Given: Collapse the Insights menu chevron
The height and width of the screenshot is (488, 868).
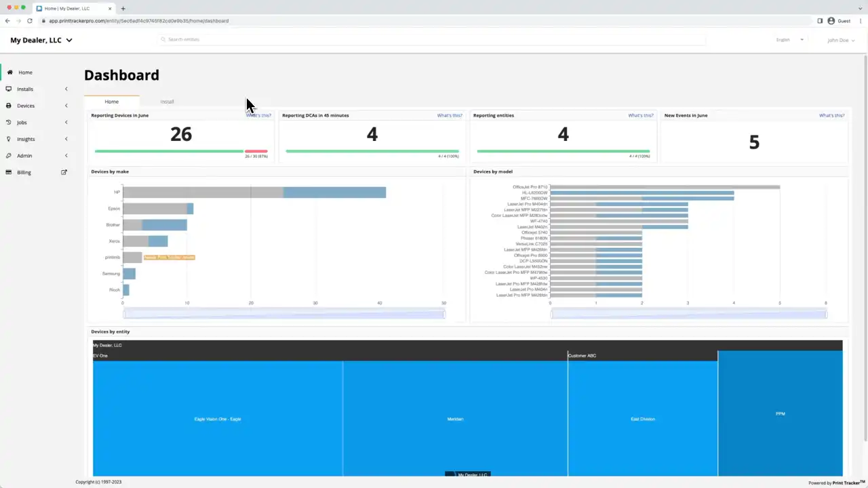Looking at the screenshot, I should [x=66, y=139].
